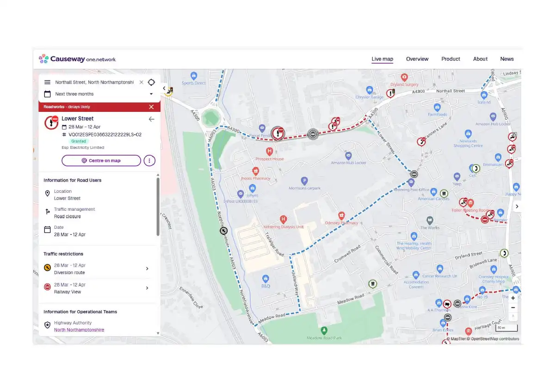This screenshot has width=555, height=392.
Task: Click the Centre on map button
Action: [101, 160]
